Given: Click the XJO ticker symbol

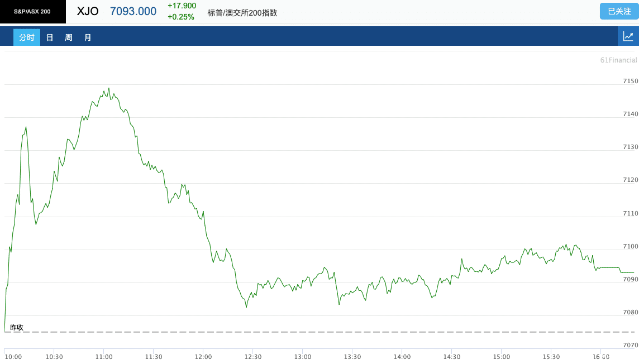Looking at the screenshot, I should [x=88, y=11].
